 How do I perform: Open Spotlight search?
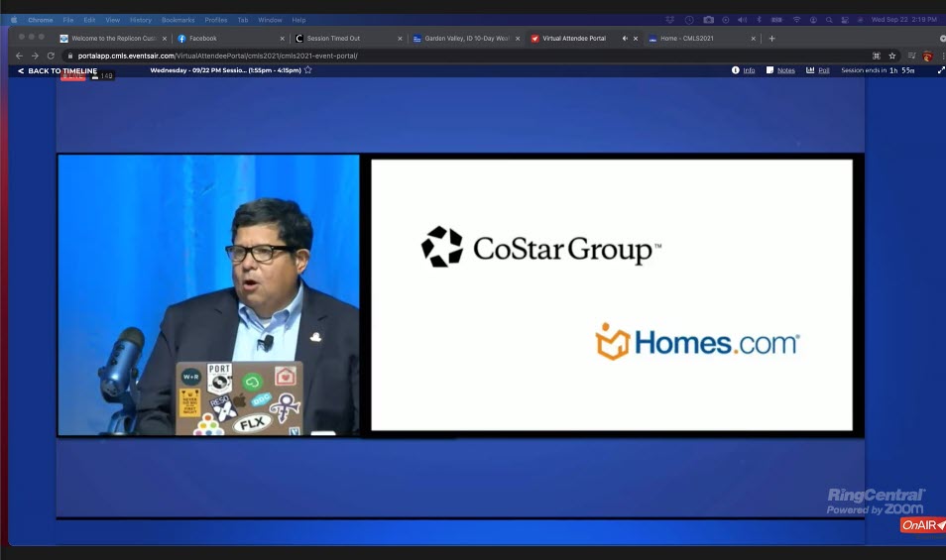coord(829,20)
